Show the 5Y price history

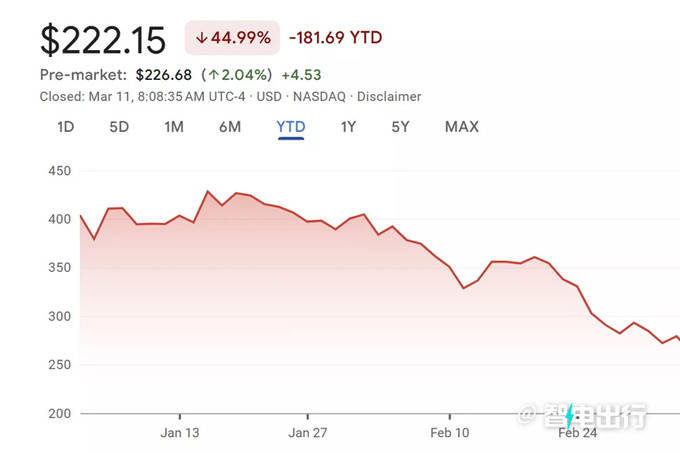click(400, 127)
